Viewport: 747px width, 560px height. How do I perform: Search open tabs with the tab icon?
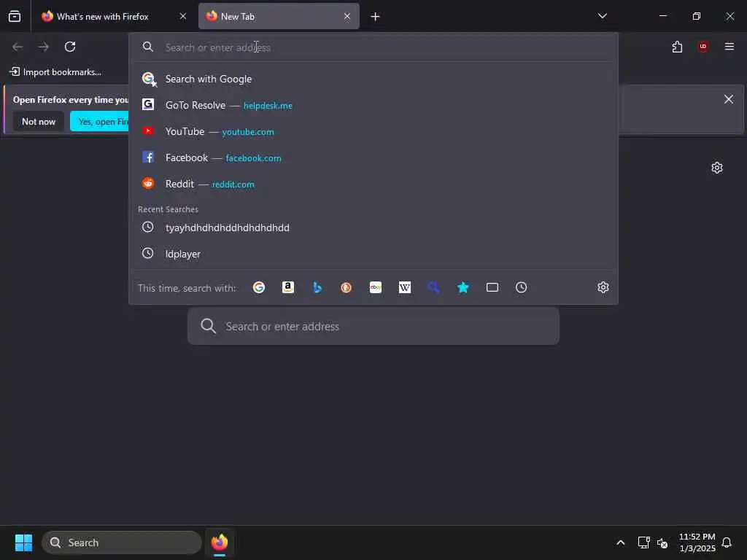492,287
